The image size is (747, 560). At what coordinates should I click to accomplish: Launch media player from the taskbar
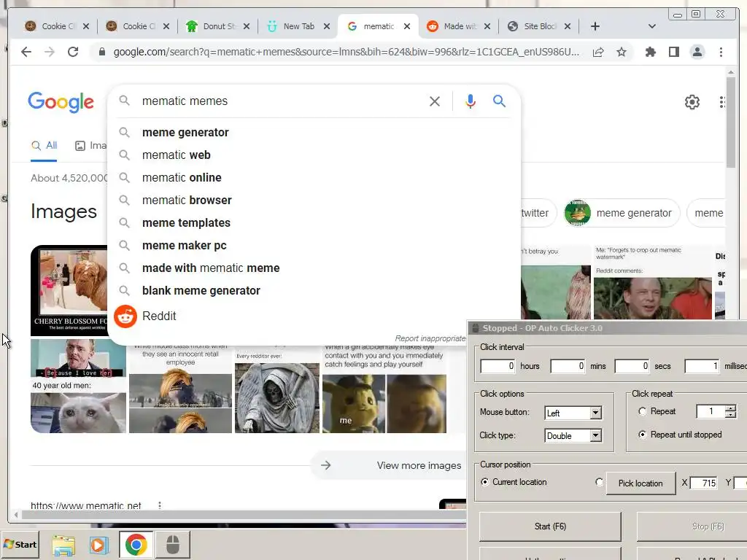[99, 545]
